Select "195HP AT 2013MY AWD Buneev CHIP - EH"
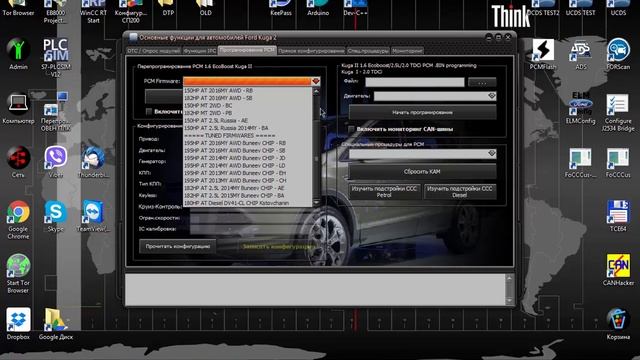This screenshot has height=360, width=640. point(247,173)
